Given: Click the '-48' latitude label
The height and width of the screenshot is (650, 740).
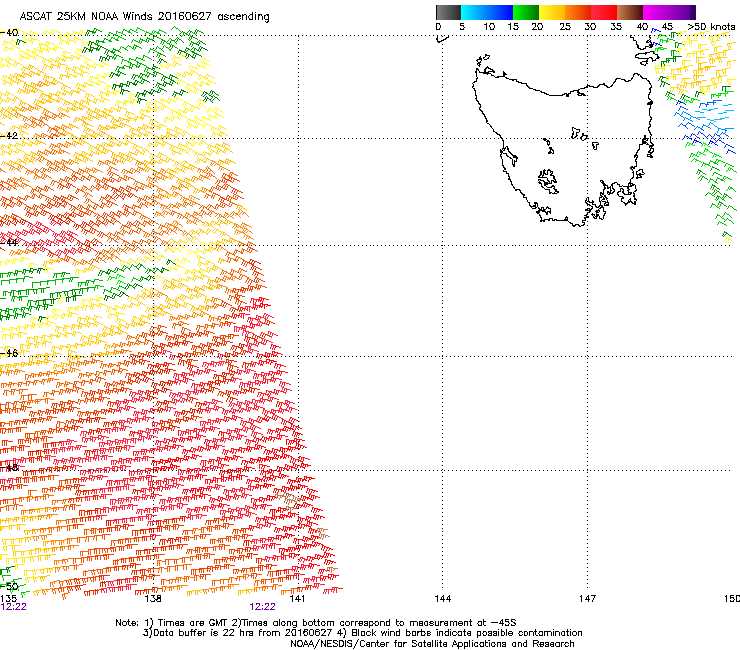Looking at the screenshot, I should (x=9, y=467).
